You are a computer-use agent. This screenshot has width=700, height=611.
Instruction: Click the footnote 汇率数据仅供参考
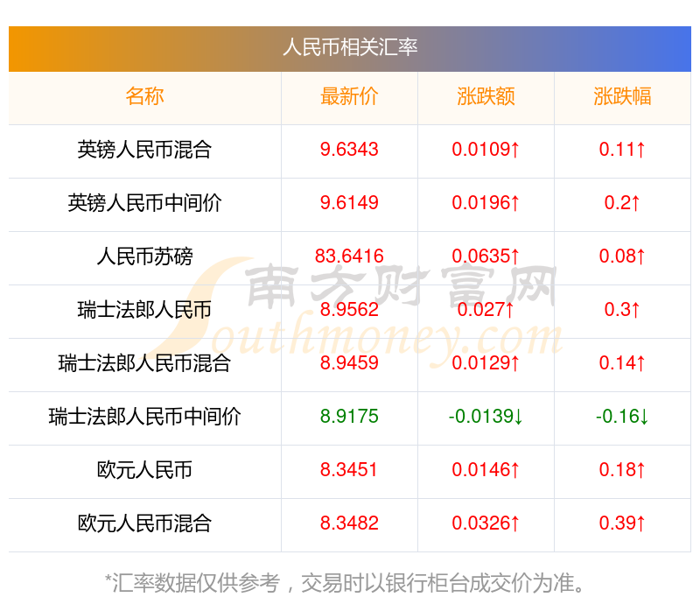(x=196, y=583)
